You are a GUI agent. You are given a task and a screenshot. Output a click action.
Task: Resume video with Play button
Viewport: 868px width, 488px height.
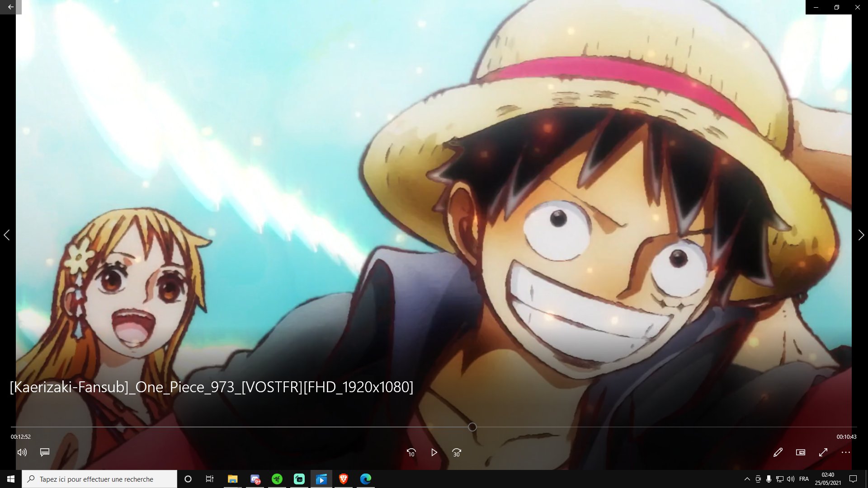coord(434,452)
